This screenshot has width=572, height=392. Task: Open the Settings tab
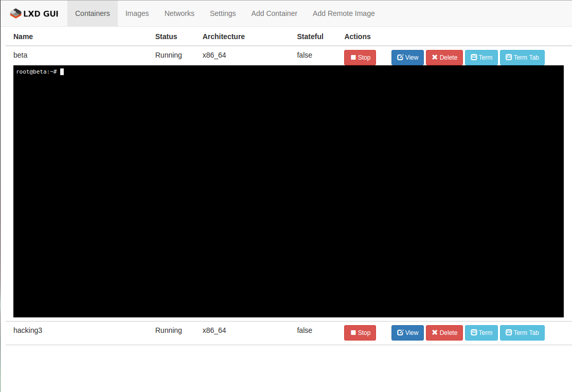223,13
